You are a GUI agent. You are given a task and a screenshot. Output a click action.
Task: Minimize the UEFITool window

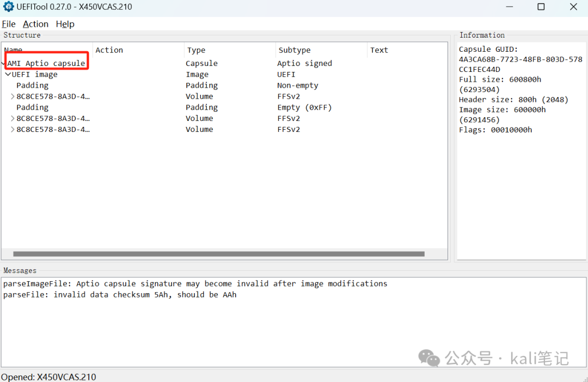click(509, 7)
